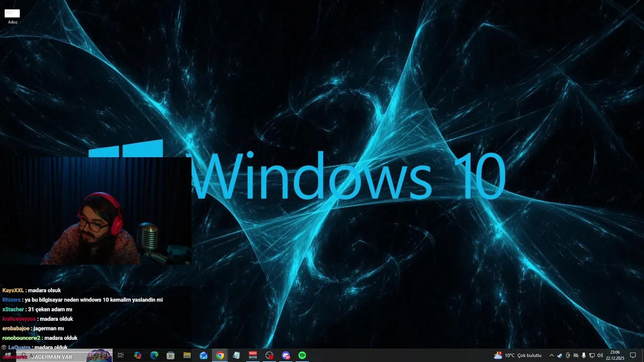Open Steam from the system tray
Image resolution: width=644 pixels, height=362 pixels.
click(559, 355)
